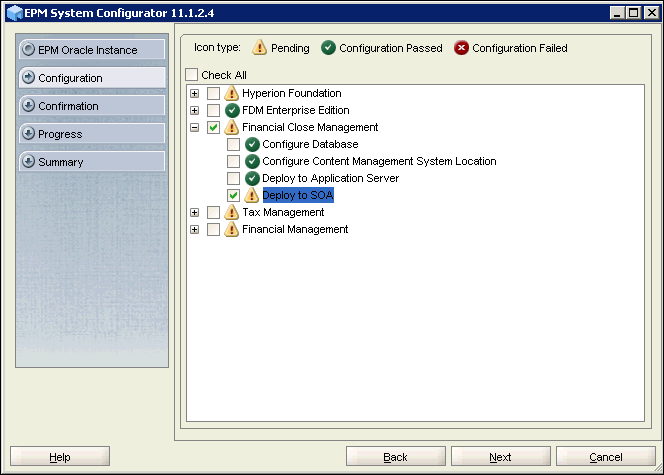Click the Financial Management pending icon
Image resolution: width=664 pixels, height=475 pixels.
231,229
